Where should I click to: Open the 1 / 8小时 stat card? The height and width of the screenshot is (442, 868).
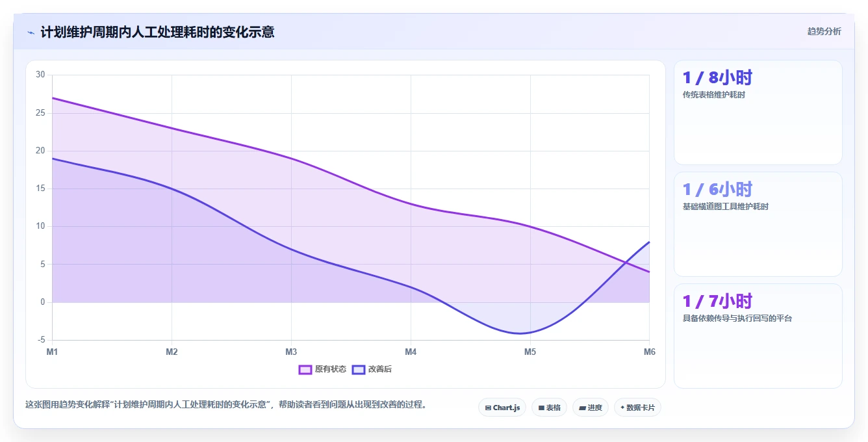[x=758, y=112]
